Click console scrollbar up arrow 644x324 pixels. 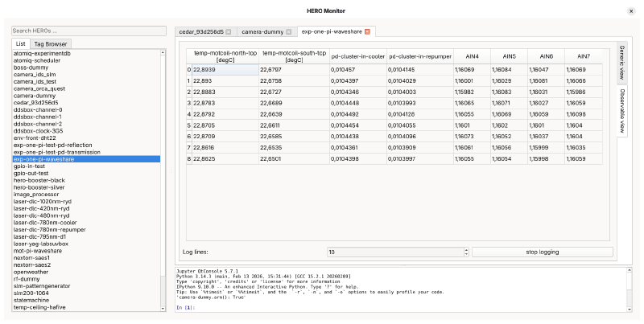(x=630, y=270)
